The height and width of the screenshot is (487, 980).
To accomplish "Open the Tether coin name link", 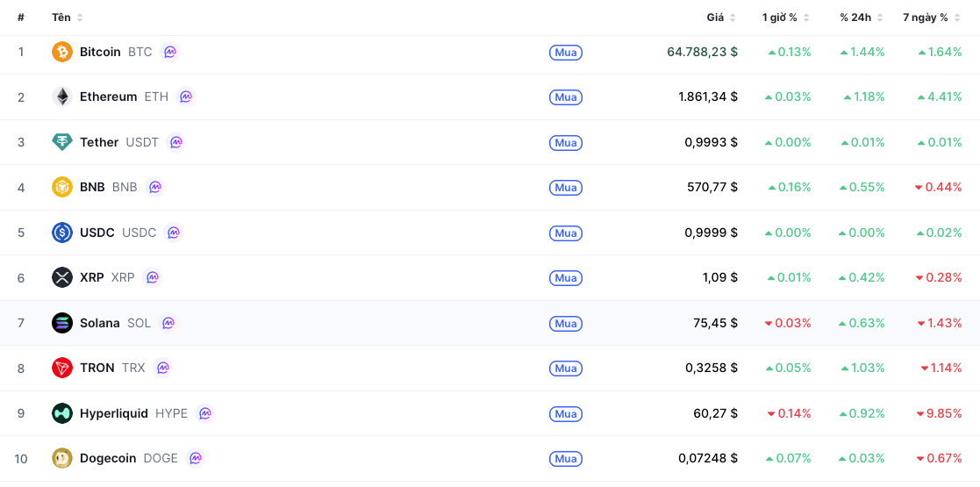I will pyautogui.click(x=99, y=142).
